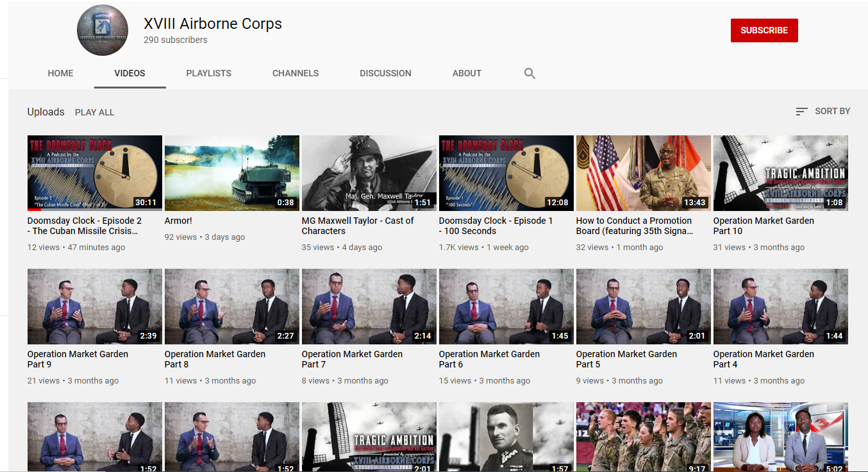The image size is (868, 472).
Task: Click Play All next to Uploads
Action: pos(94,112)
